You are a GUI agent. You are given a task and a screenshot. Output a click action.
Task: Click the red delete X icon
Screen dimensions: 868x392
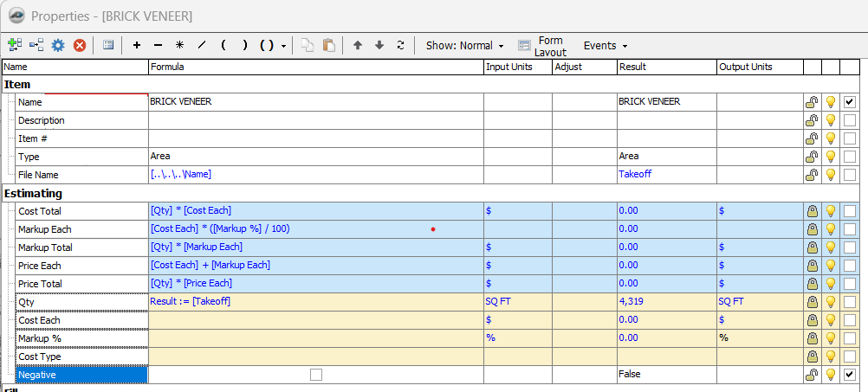[80, 45]
